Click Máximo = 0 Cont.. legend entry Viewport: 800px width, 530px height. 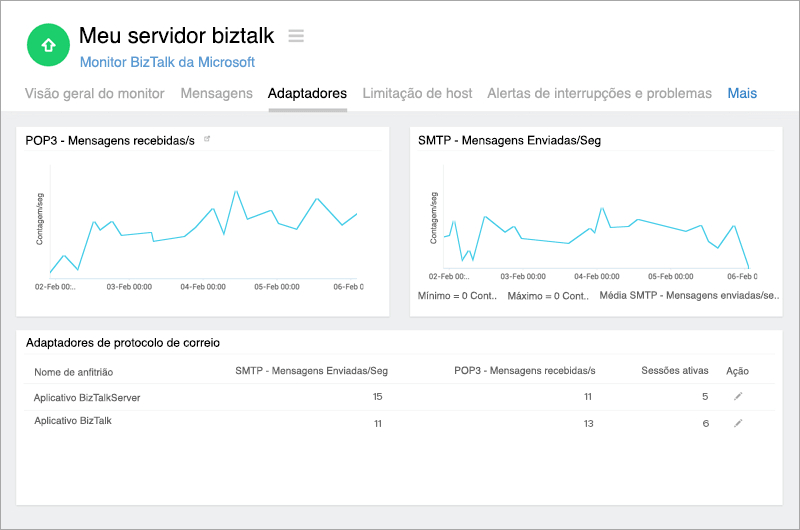[x=548, y=296]
